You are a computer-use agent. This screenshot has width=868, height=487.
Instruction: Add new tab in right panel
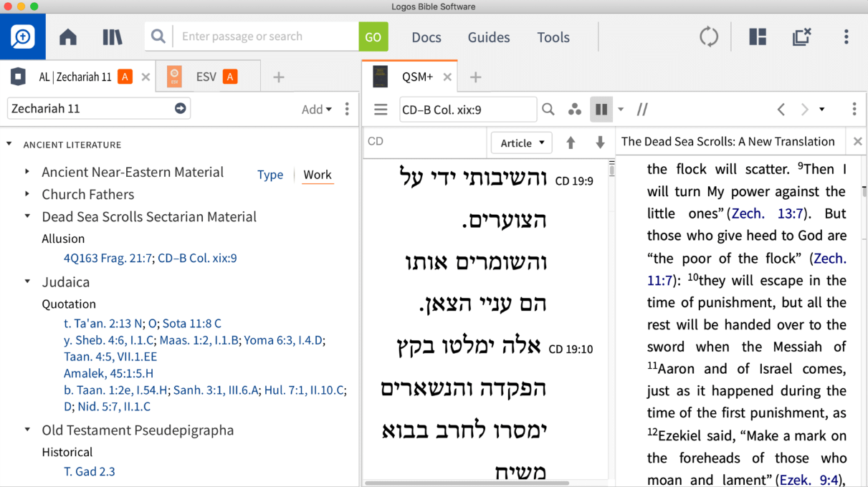pos(475,77)
